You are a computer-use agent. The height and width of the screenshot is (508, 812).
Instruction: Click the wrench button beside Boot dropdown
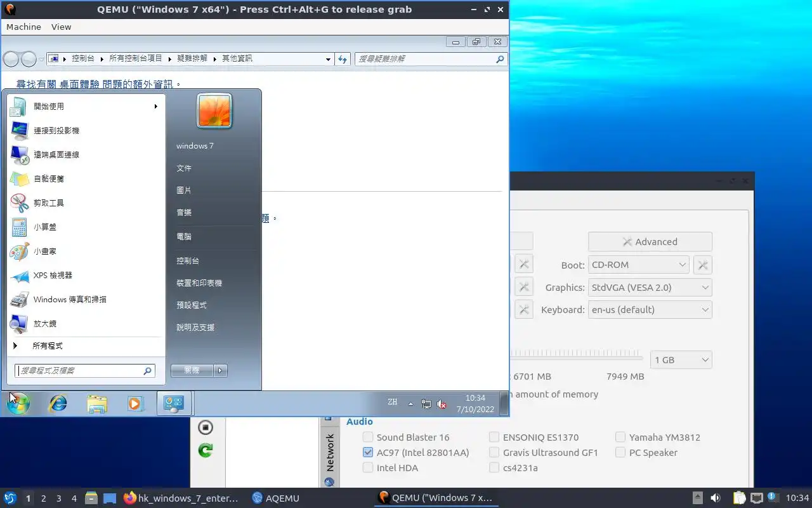703,265
